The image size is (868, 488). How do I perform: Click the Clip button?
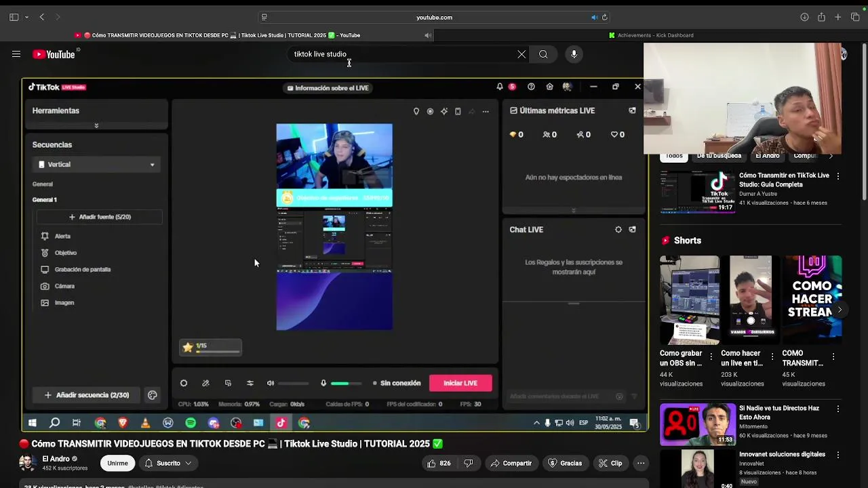pos(610,463)
